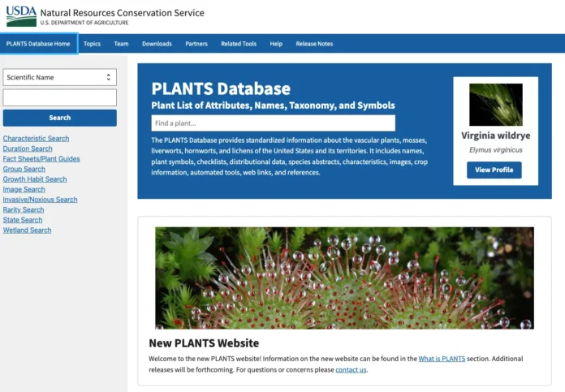Open the Image Search link
This screenshot has width=565, height=392.
pos(24,189)
